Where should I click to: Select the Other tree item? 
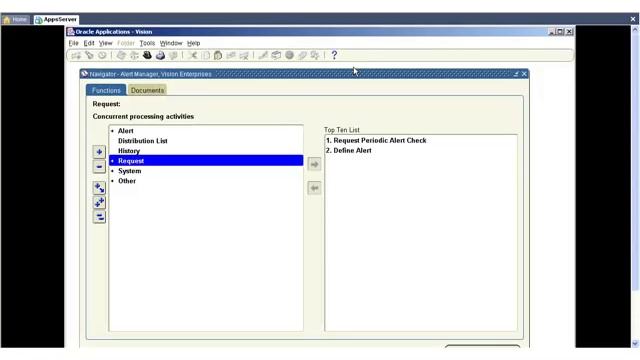pyautogui.click(x=127, y=181)
